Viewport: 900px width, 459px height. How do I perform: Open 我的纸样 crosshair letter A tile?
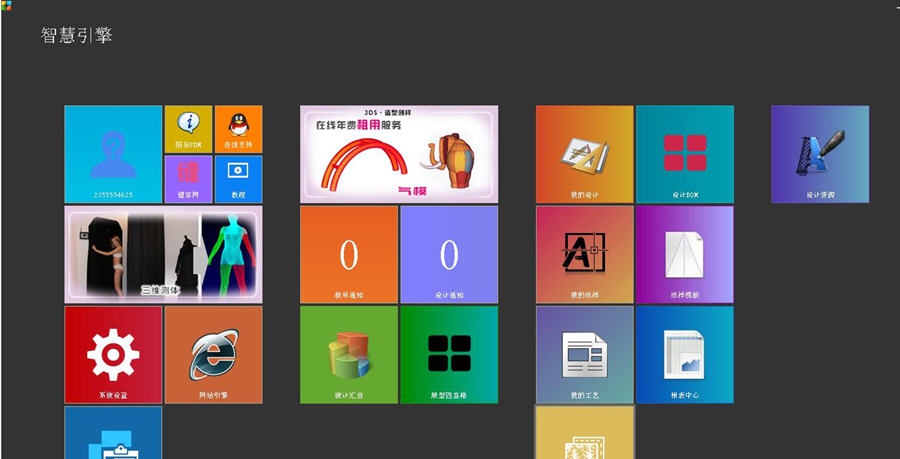585,254
